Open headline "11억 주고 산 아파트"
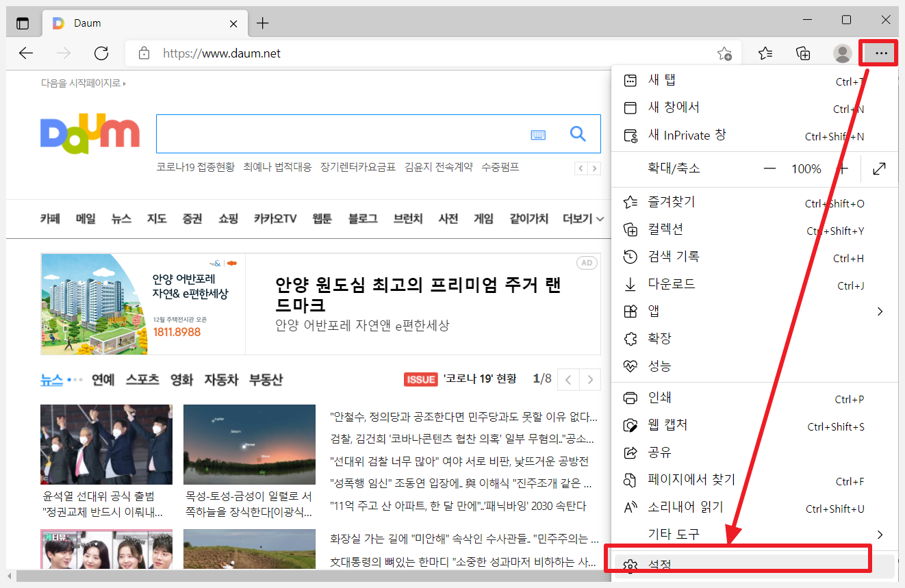 pyautogui.click(x=458, y=507)
